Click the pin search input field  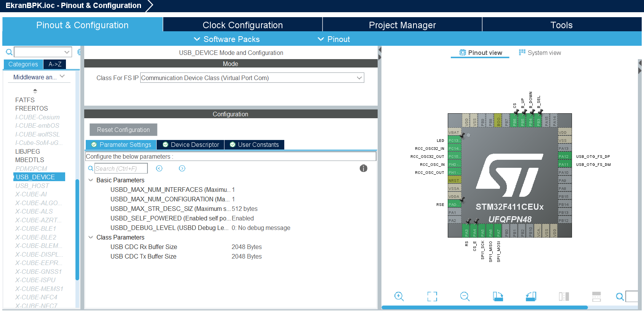(631, 296)
